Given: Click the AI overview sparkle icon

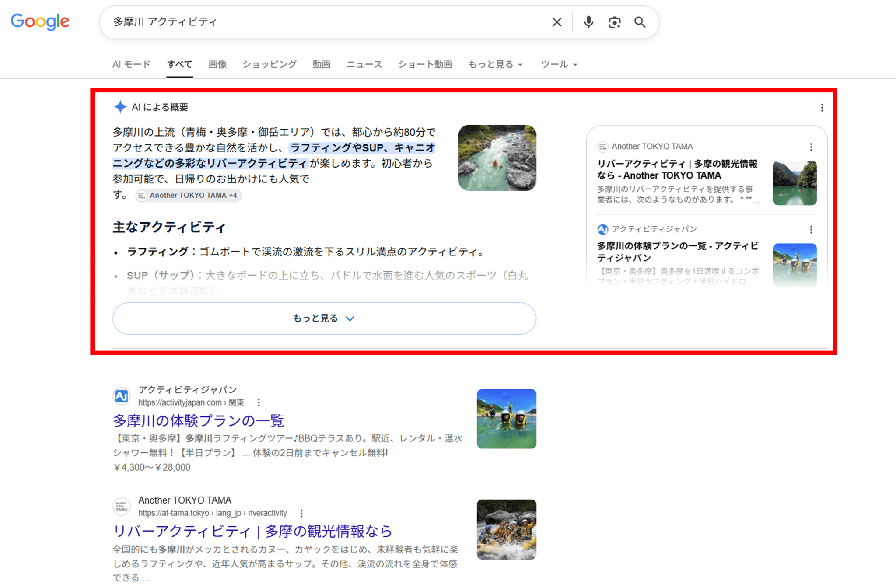Looking at the screenshot, I should point(120,107).
